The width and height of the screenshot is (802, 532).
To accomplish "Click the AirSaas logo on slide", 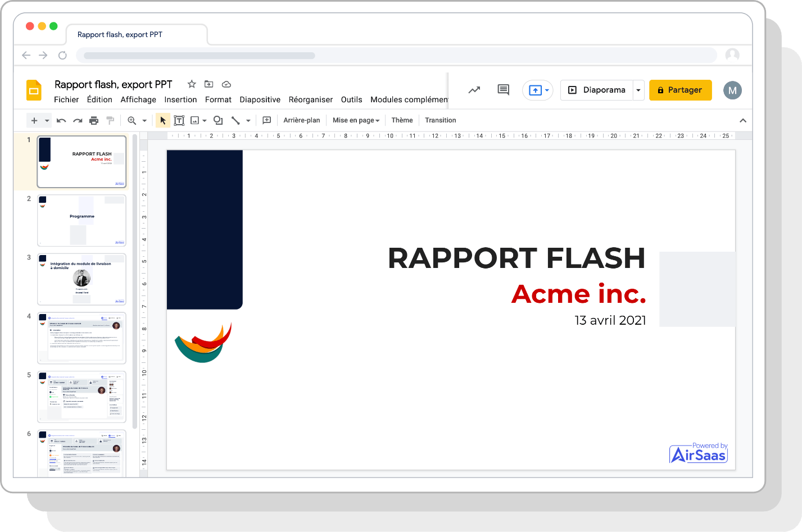I will [699, 453].
